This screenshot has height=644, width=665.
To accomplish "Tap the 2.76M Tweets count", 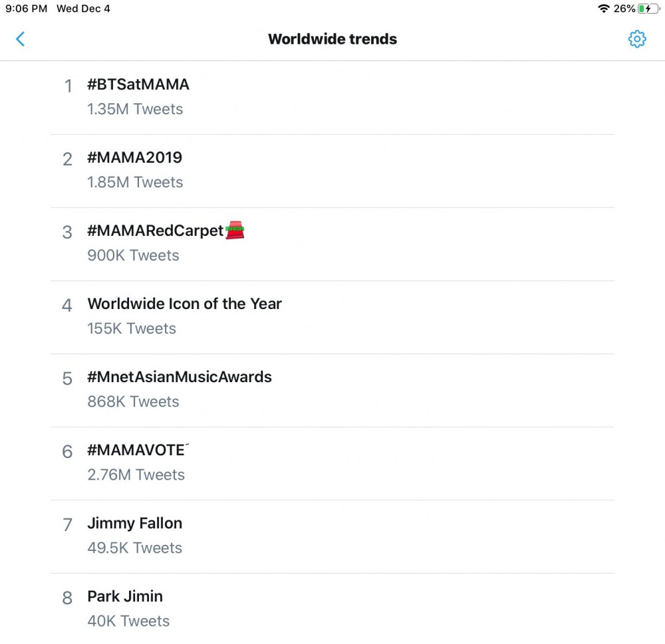I will 136,475.
